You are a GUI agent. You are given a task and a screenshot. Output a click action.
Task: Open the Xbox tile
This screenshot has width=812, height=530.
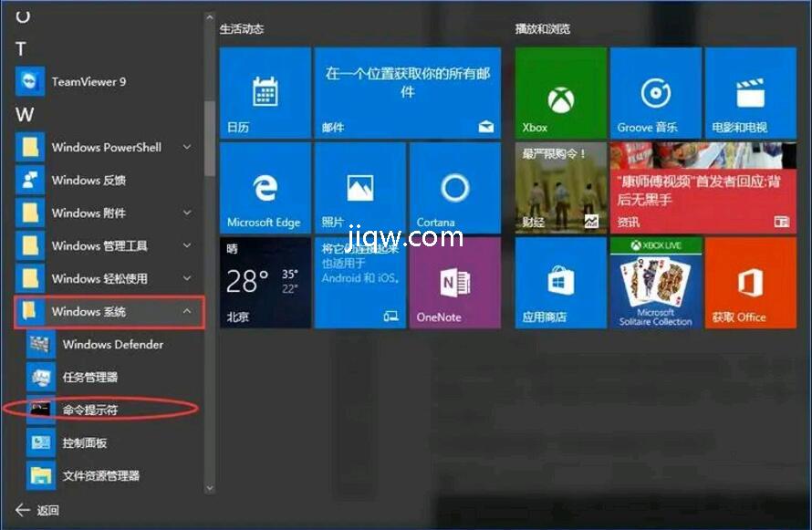pos(560,93)
